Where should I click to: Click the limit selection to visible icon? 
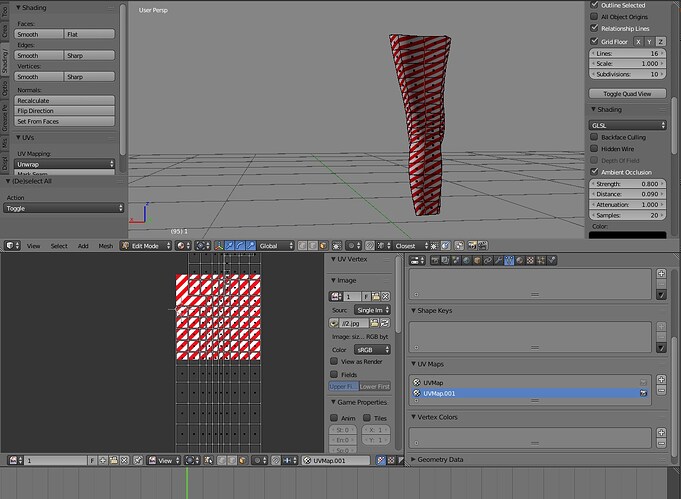click(337, 246)
